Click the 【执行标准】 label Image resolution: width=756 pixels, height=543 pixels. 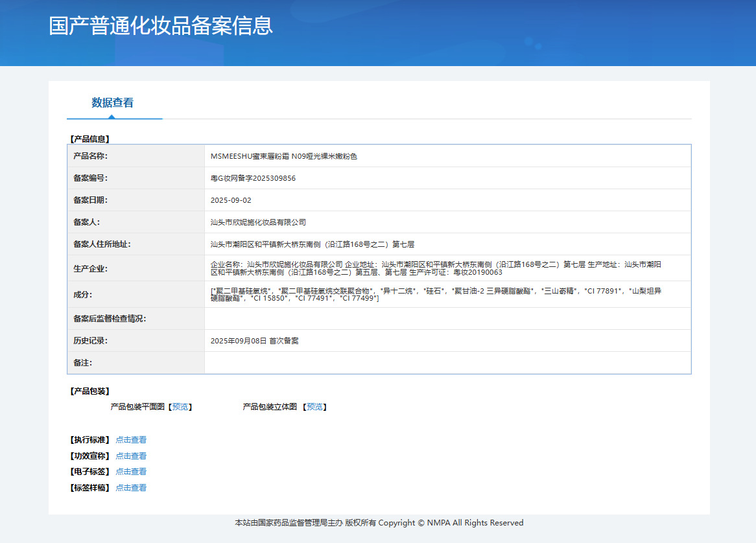89,440
